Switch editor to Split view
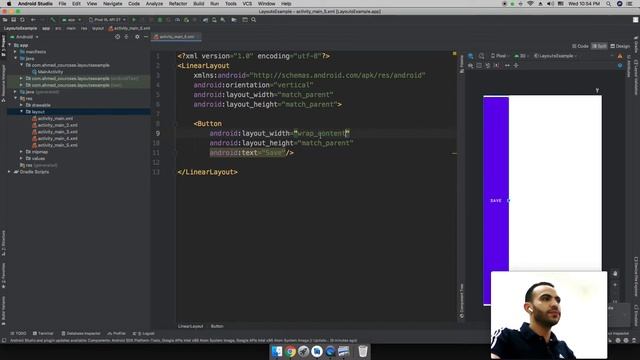The height and width of the screenshot is (360, 640). point(599,46)
